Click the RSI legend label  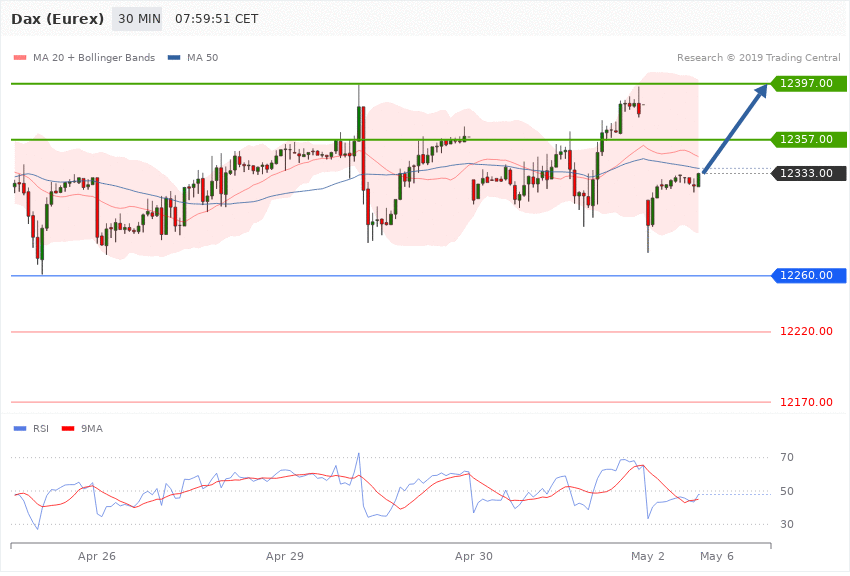[41, 429]
